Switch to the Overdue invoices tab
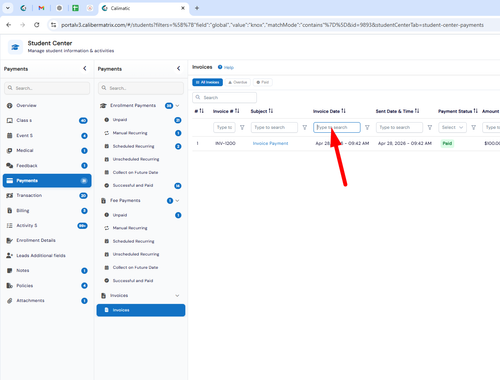This screenshot has height=380, width=500. coord(238,82)
